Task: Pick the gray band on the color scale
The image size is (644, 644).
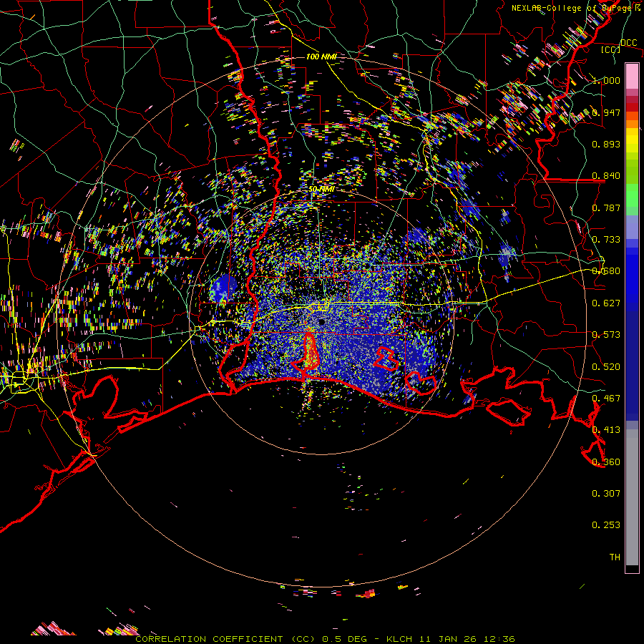Action: 632,497
